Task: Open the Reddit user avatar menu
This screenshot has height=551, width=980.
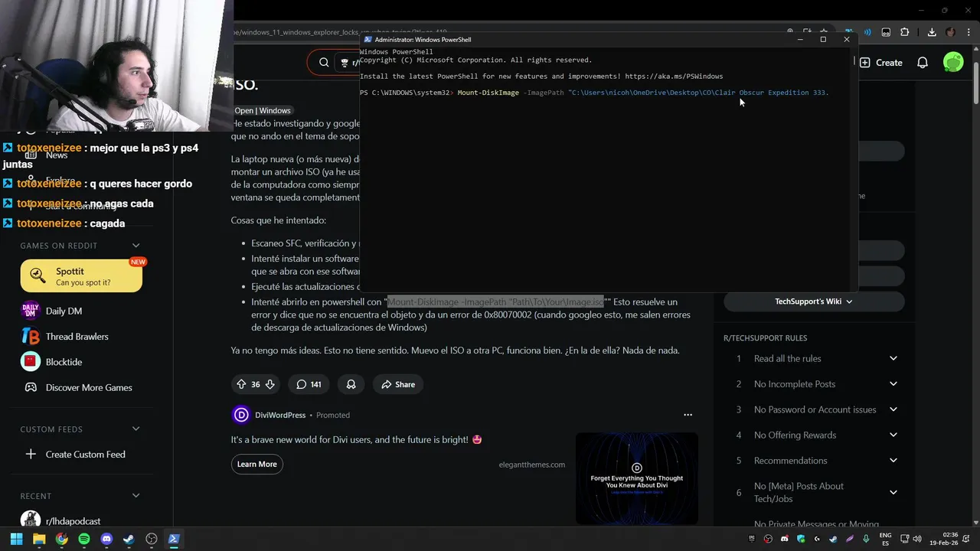Action: pyautogui.click(x=953, y=63)
